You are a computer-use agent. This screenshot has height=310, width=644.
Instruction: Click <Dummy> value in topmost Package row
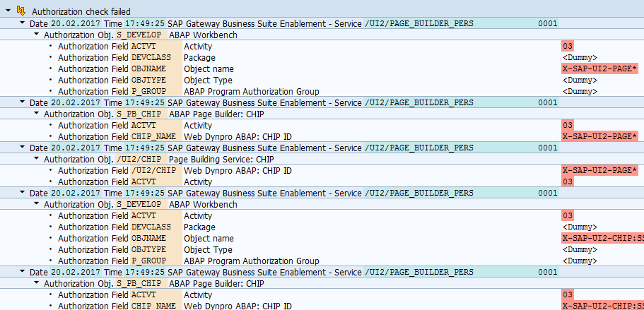pyautogui.click(x=580, y=57)
